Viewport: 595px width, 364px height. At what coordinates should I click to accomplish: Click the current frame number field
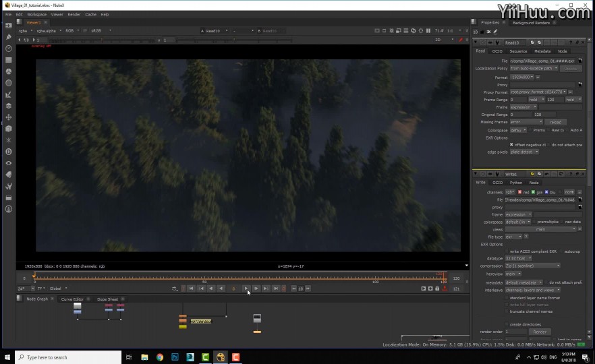point(233,289)
